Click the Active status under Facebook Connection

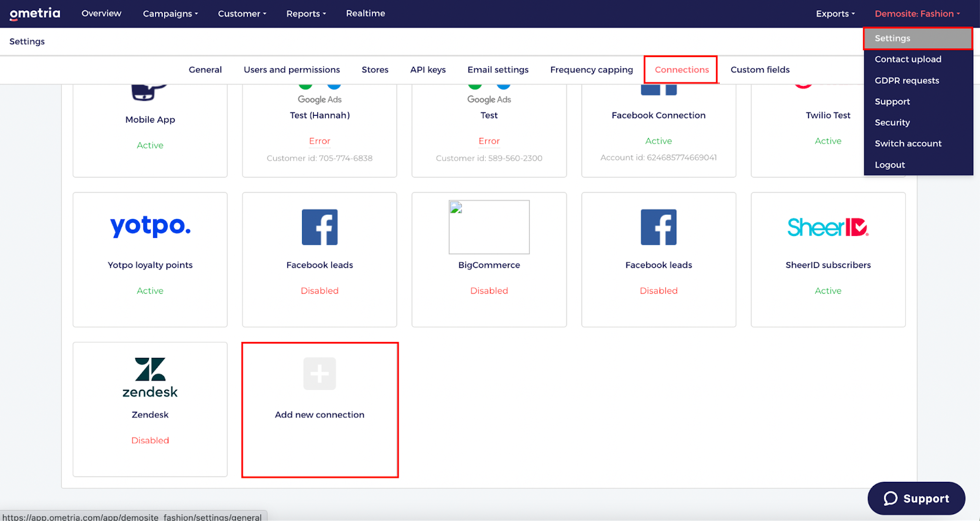coord(658,141)
